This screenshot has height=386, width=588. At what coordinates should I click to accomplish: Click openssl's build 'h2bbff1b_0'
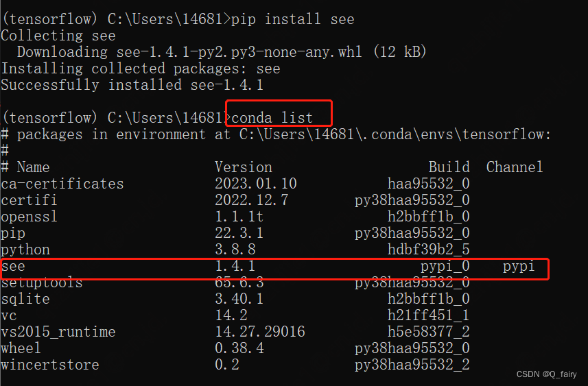point(429,217)
